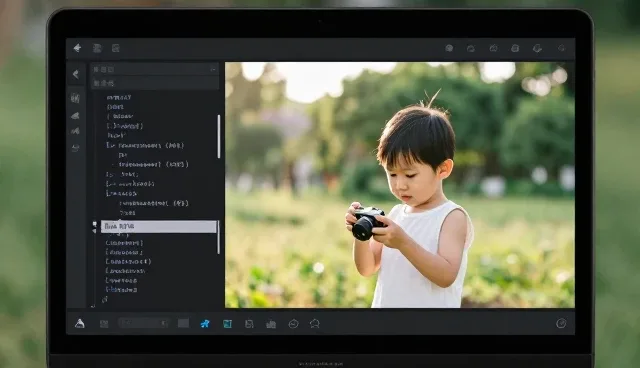640x368 pixels.
Task: Select the second tool icon in the left sidebar
Action: click(75, 115)
